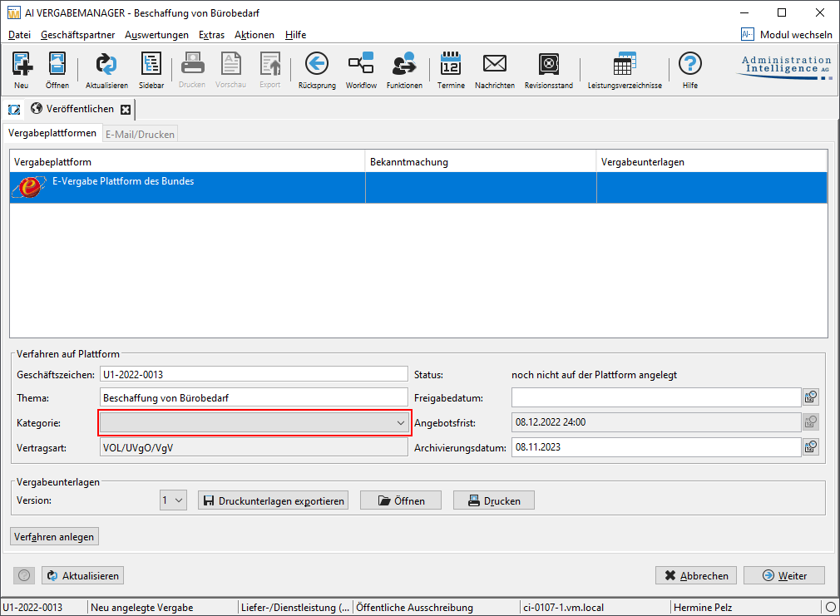Click the Weiter button
840x616 pixels.
(784, 575)
